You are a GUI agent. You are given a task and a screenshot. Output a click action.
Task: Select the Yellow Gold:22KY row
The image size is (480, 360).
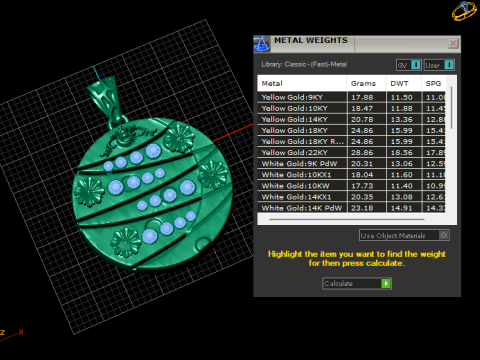click(x=351, y=152)
